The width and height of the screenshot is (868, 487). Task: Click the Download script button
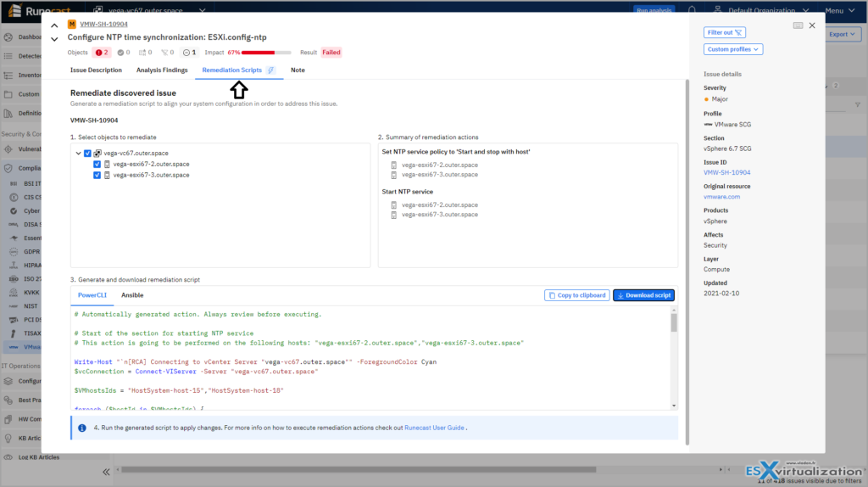(643, 295)
